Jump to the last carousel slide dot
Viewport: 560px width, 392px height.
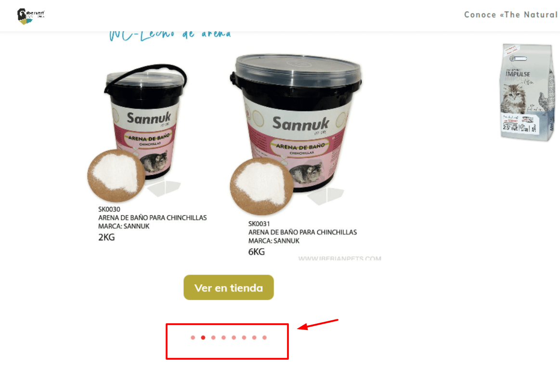tap(264, 338)
